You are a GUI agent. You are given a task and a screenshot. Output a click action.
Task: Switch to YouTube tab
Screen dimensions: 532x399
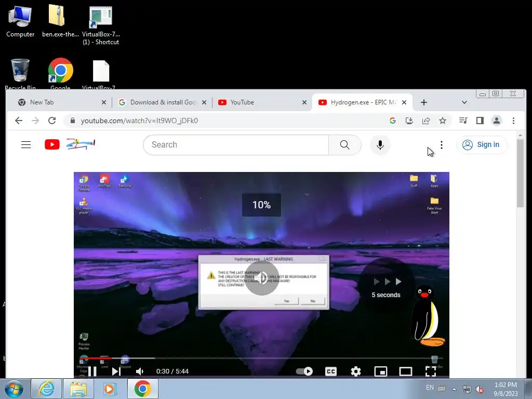(262, 102)
